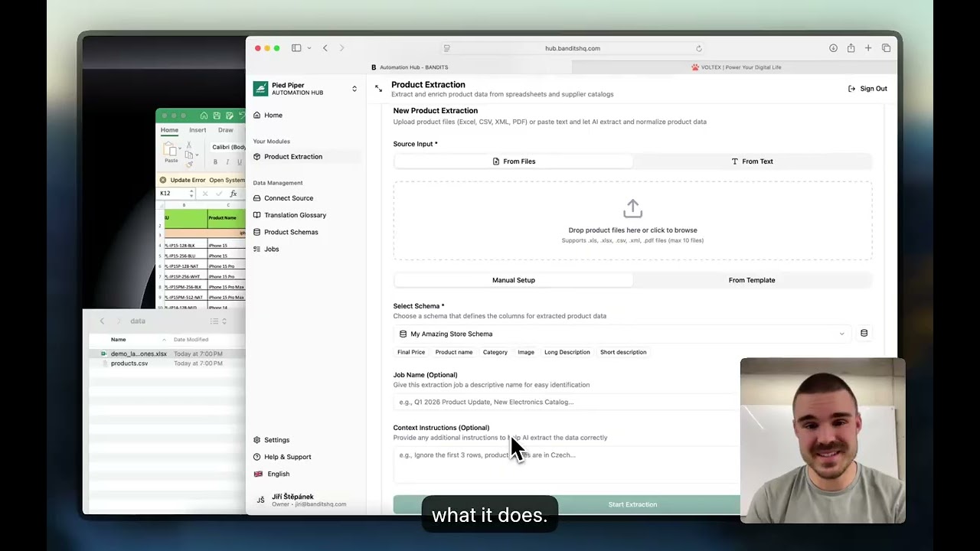Open Safari tab group dropdown chevron

(309, 48)
